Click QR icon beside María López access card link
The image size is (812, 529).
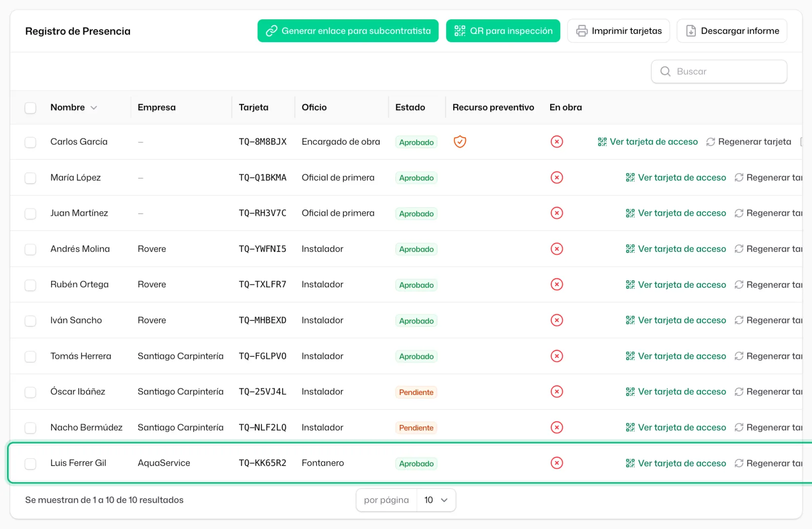[630, 178]
